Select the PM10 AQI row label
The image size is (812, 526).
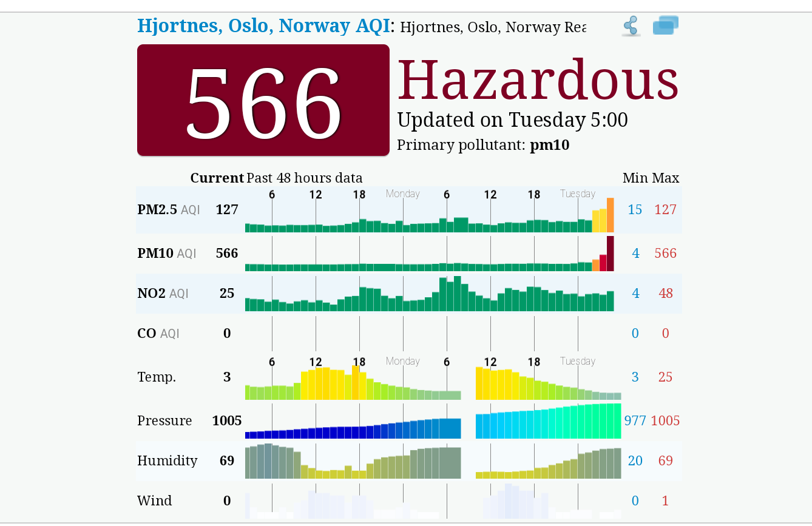pos(166,254)
